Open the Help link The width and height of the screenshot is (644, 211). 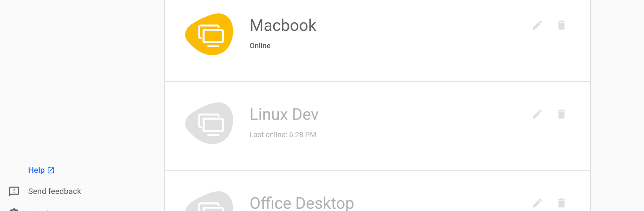tap(41, 170)
